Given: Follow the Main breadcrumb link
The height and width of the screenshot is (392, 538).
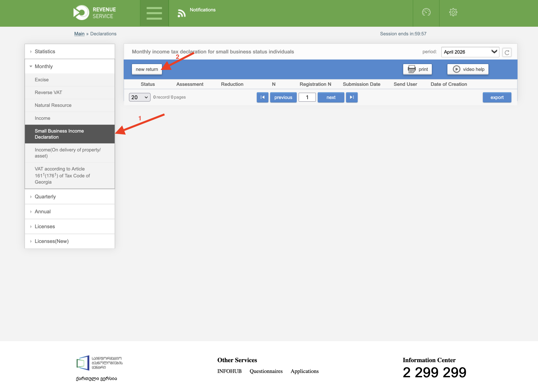Looking at the screenshot, I should click(79, 34).
